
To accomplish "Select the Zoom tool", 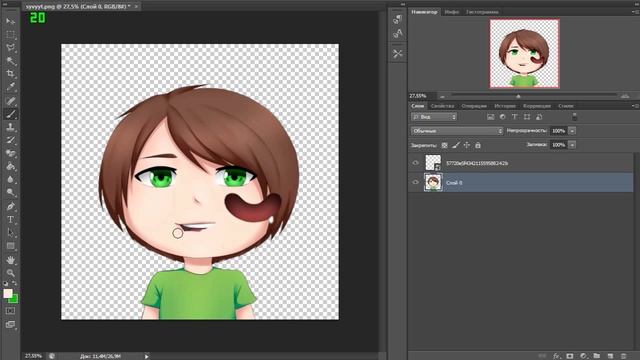I will (10, 273).
